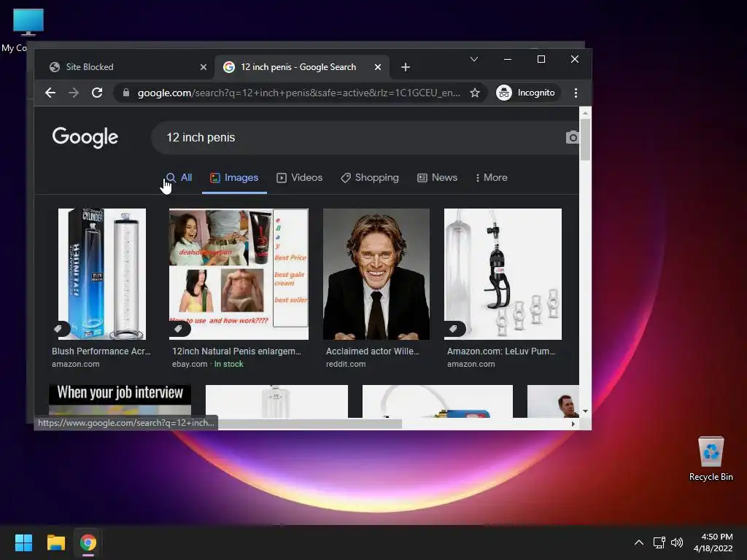The image size is (747, 560).
Task: Search by image using the camera icon
Action: [x=573, y=138]
